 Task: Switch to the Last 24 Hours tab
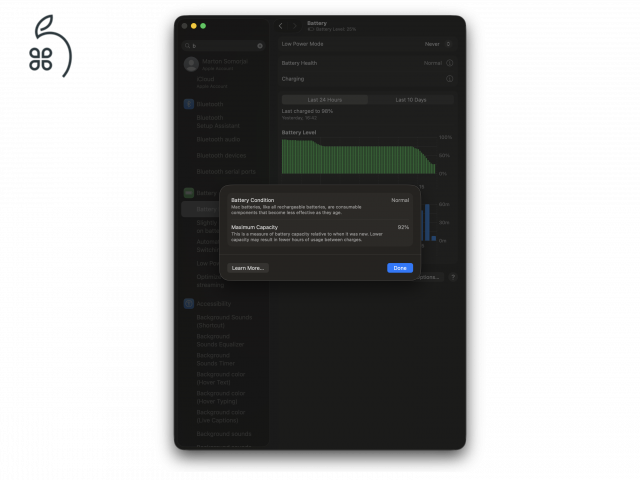click(325, 100)
